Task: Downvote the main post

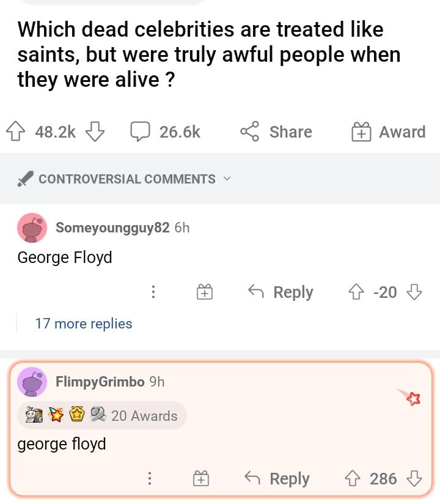Action: pyautogui.click(x=95, y=132)
